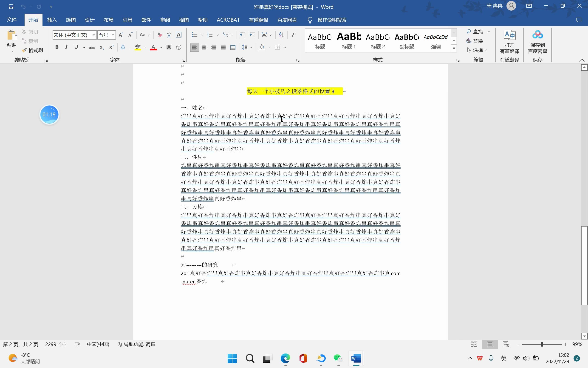This screenshot has height=368, width=588.
Task: Toggle underline formatting
Action: 76,47
